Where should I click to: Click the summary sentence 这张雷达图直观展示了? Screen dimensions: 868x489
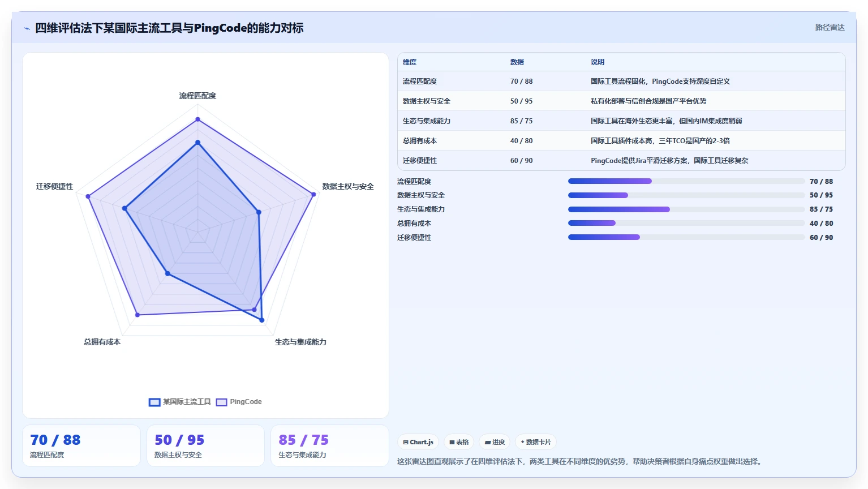(x=581, y=462)
